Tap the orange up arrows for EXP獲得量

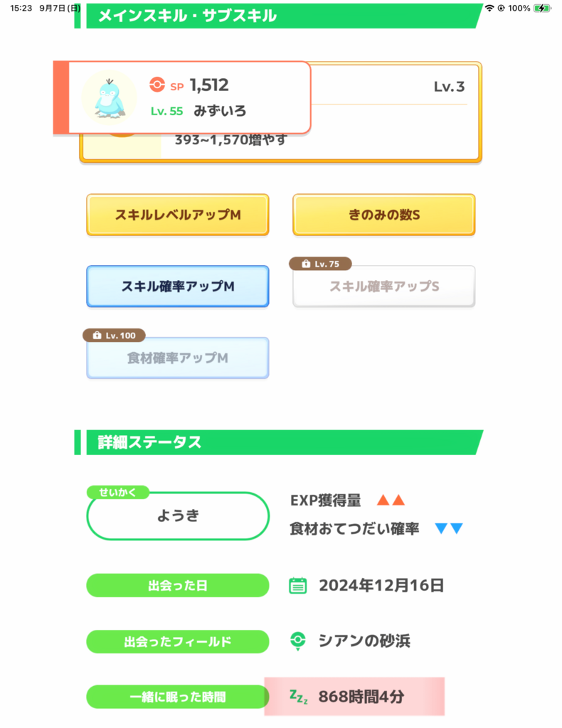pos(391,500)
